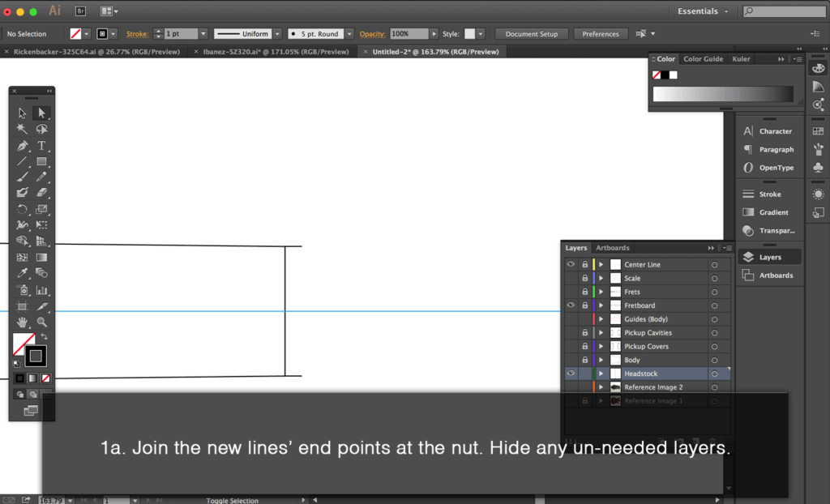830x504 pixels.
Task: Click the grayscale color ramp
Action: point(723,94)
